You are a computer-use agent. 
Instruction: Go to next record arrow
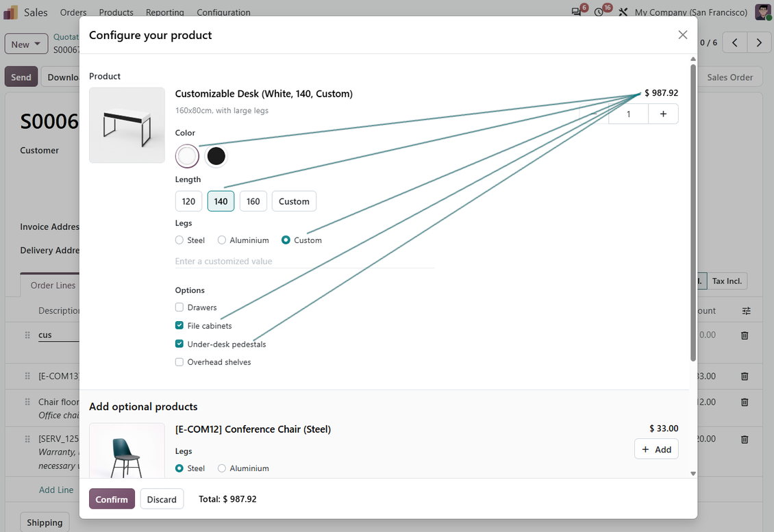759,42
